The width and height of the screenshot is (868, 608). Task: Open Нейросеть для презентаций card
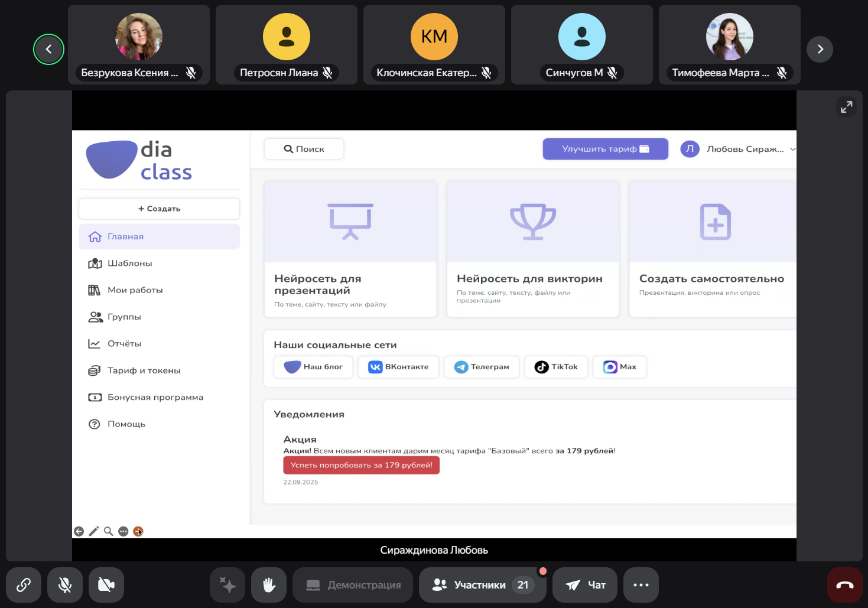coord(350,249)
